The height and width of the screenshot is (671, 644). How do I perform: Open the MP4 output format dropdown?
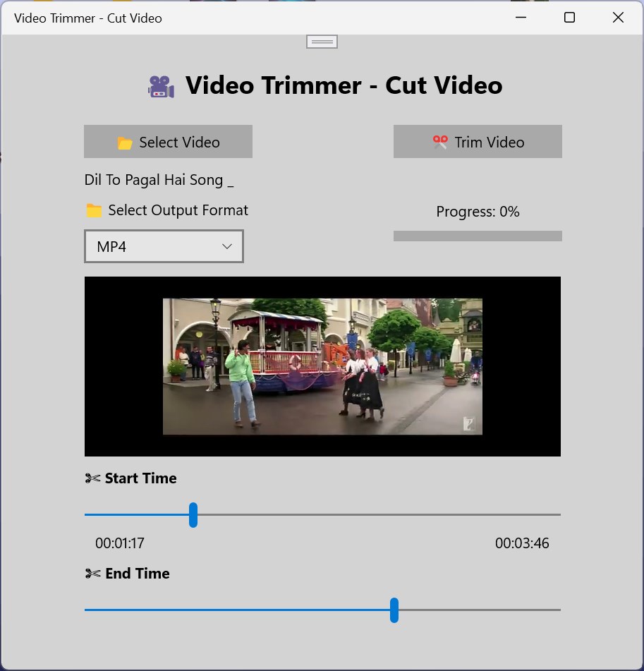(x=164, y=246)
